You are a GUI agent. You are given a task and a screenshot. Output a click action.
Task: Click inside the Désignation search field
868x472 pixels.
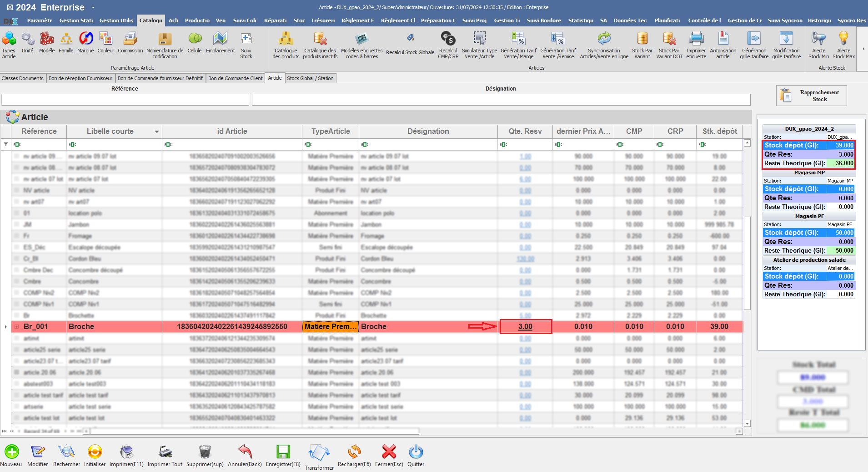[501, 100]
